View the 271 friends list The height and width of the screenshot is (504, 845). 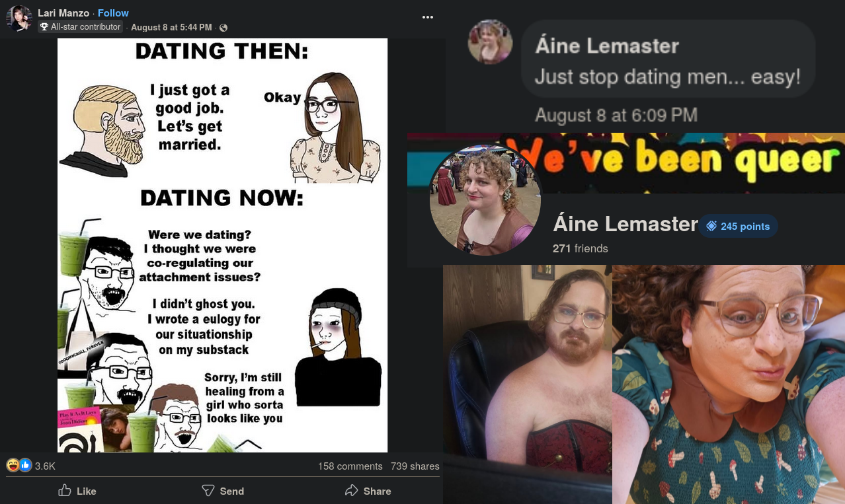[x=581, y=248]
